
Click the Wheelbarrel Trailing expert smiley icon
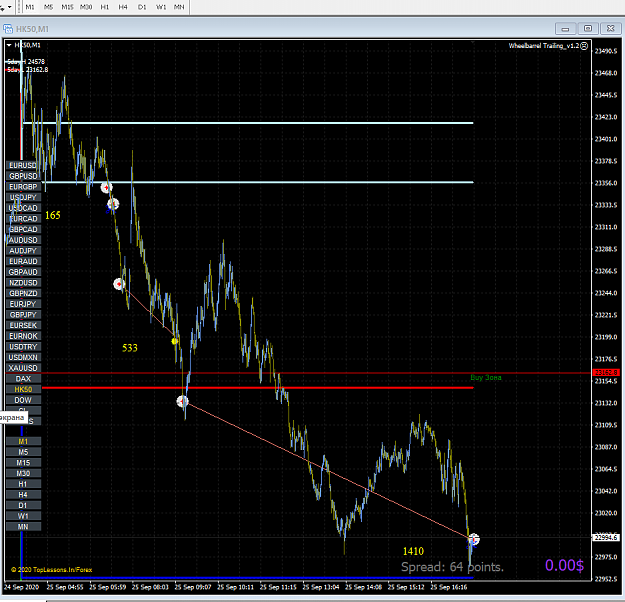coord(584,46)
